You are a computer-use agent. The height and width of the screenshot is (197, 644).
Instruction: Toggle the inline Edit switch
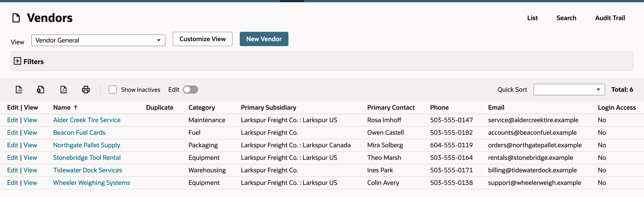pyautogui.click(x=191, y=90)
